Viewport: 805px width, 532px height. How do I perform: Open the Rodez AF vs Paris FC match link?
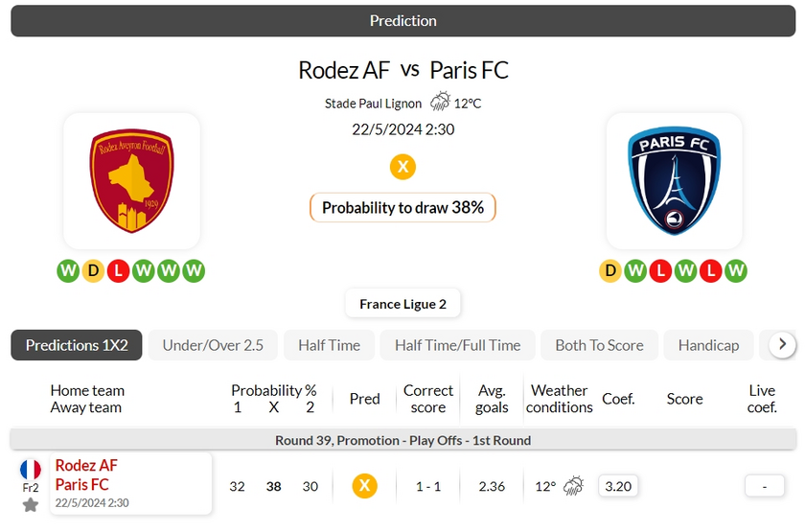pyautogui.click(x=86, y=475)
